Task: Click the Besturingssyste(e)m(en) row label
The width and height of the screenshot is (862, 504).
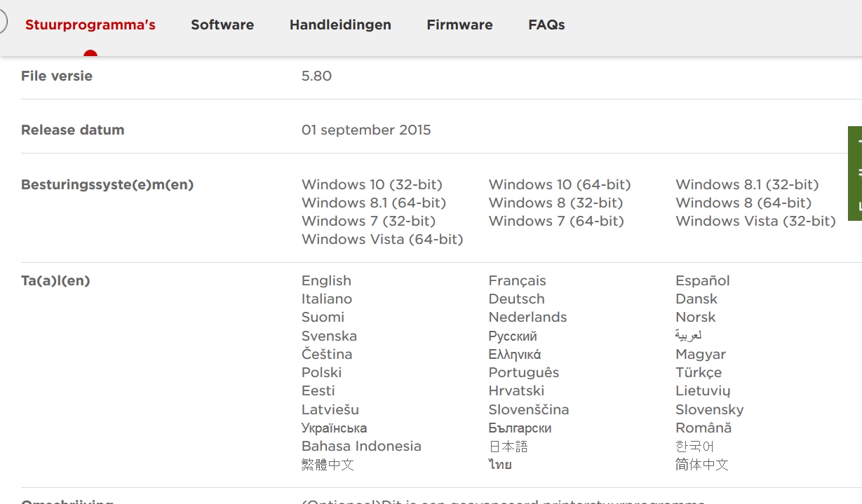Action: (107, 185)
